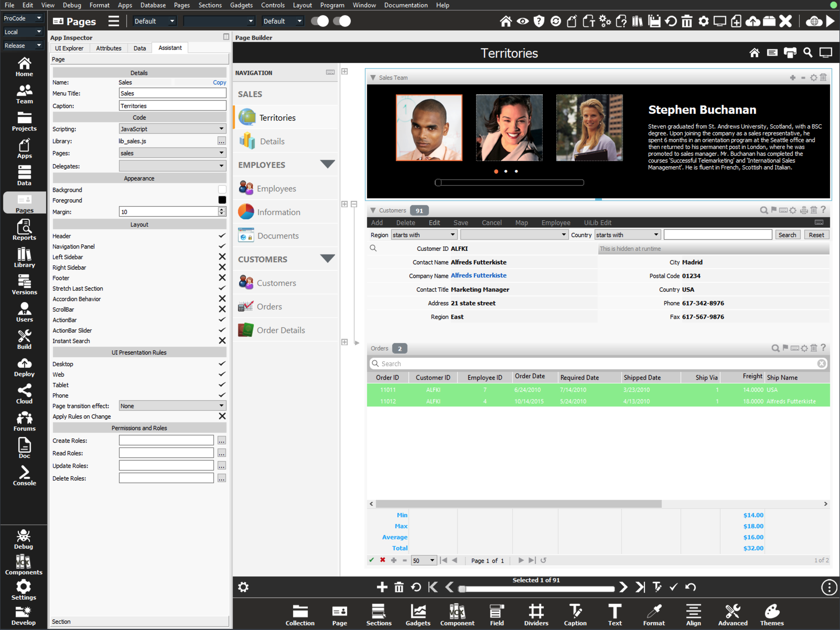Collapse the EMPLOYEES navigation group

click(327, 164)
